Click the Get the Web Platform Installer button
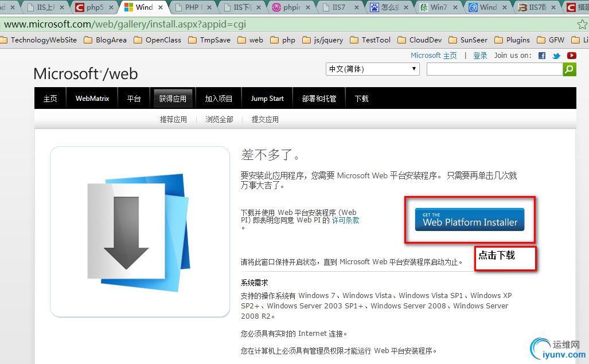Screen dimensions: 589x364 (470, 220)
